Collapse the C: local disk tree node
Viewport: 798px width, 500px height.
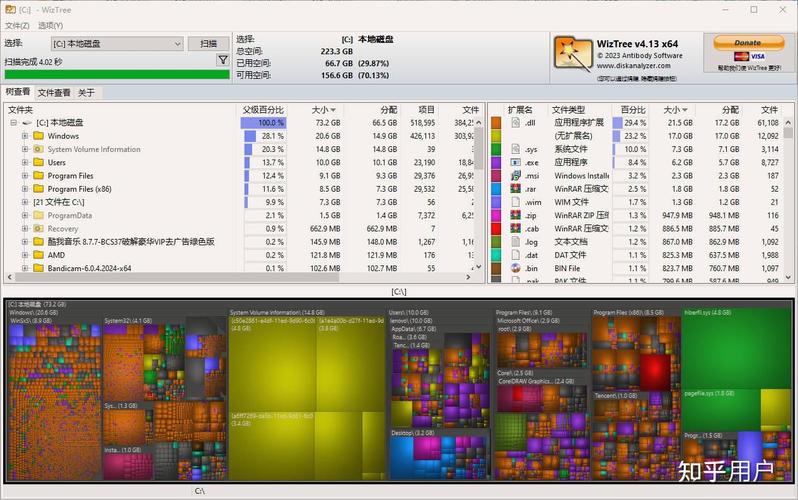pyautogui.click(x=14, y=123)
